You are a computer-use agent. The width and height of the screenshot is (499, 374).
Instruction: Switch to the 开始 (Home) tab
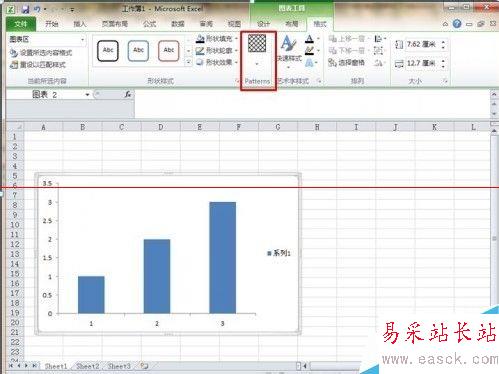pos(52,24)
